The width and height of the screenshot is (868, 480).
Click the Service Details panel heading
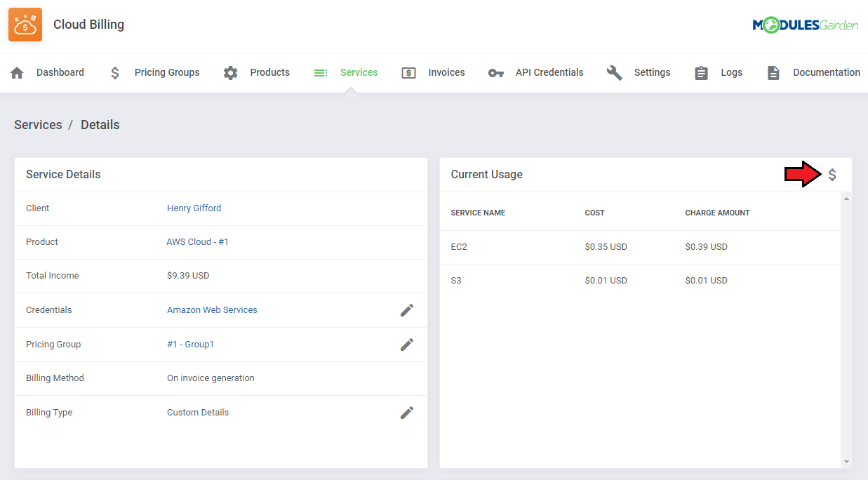[x=63, y=174]
